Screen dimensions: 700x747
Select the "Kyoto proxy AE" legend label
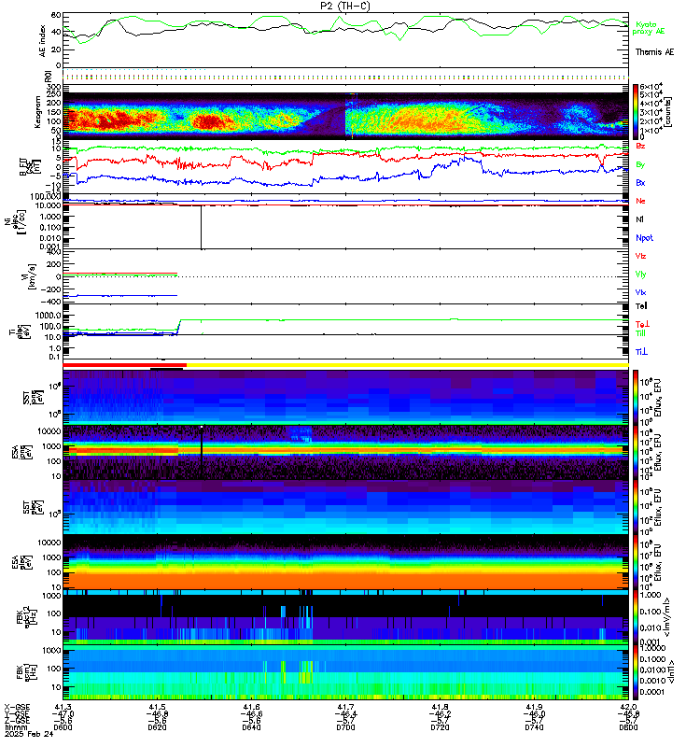coord(648,28)
